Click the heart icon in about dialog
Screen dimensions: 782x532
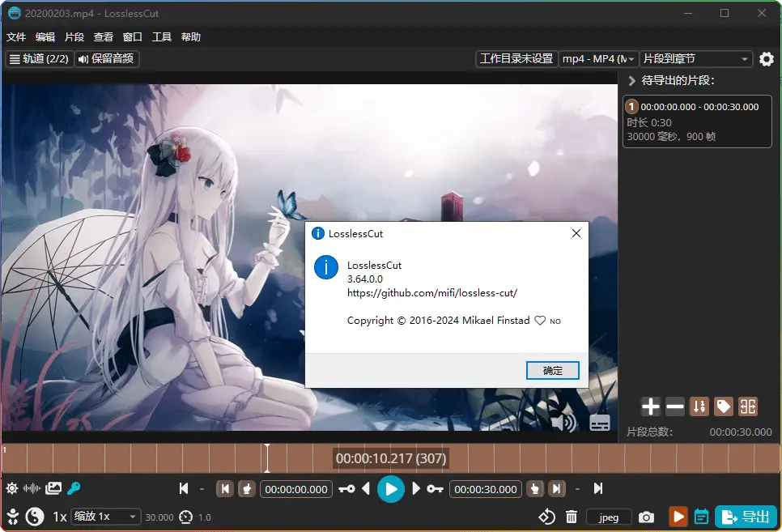(x=540, y=321)
